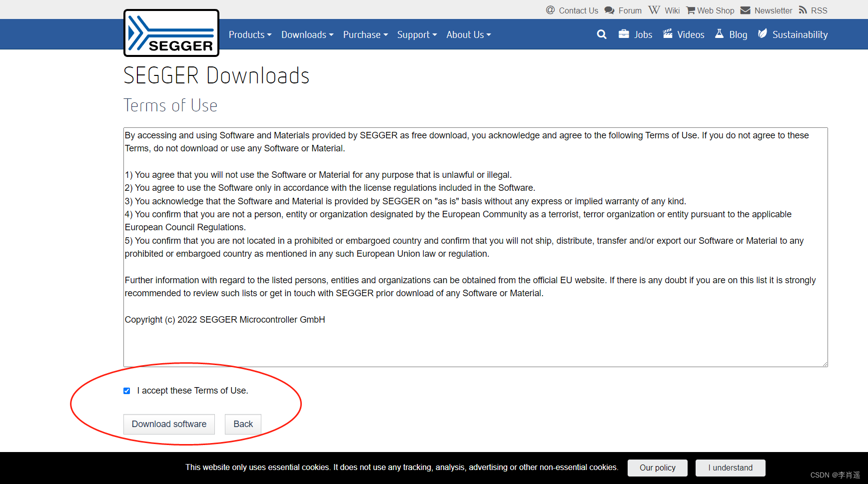The image size is (868, 484).
Task: Click the Wiki W icon
Action: [654, 10]
